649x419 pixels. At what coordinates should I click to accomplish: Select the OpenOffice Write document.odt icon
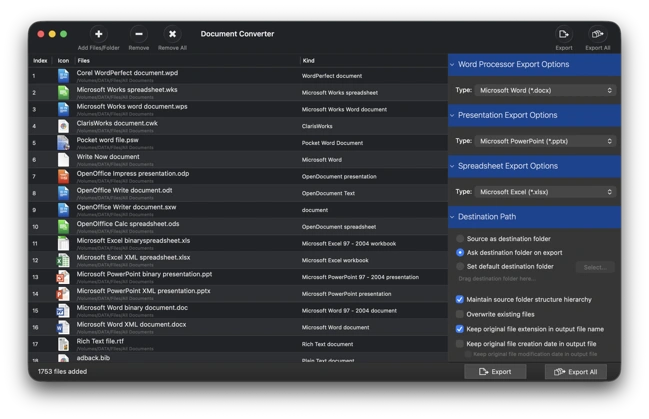(63, 193)
